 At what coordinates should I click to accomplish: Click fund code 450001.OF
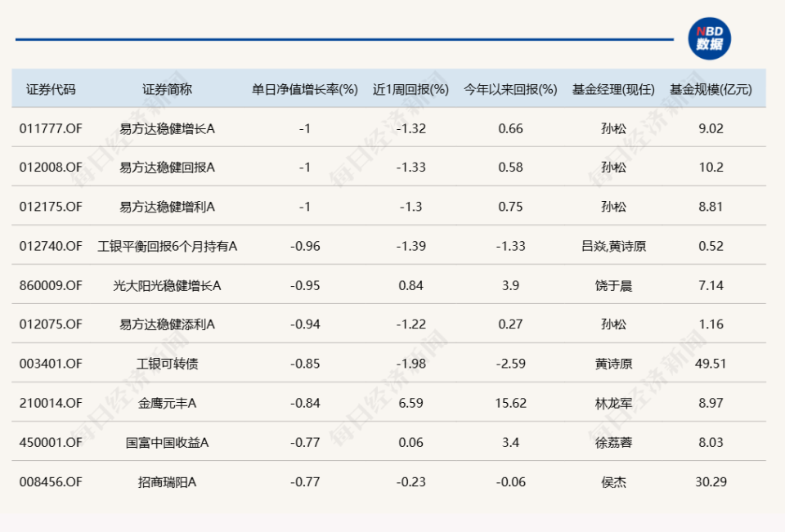coord(51,442)
